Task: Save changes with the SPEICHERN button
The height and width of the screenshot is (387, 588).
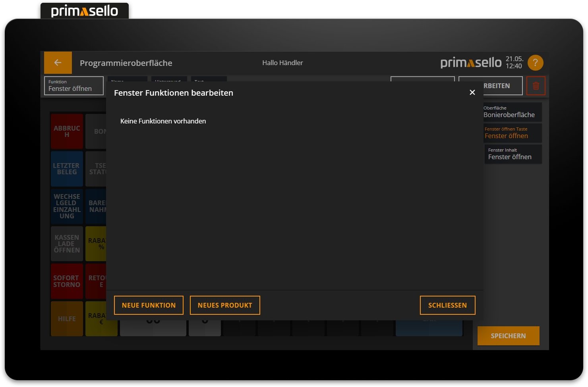Action: click(x=508, y=335)
